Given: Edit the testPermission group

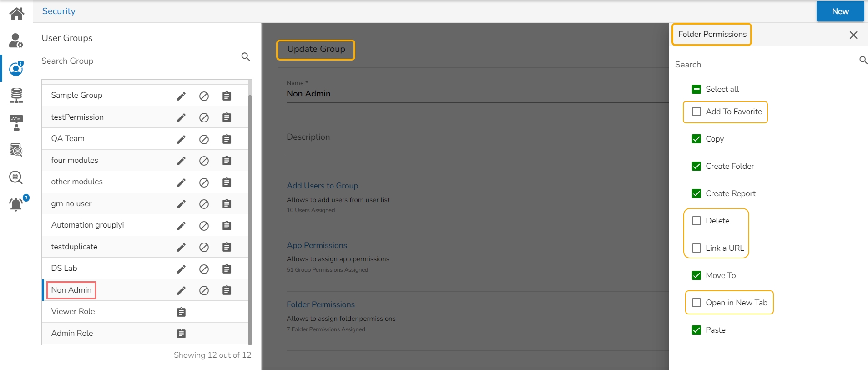Looking at the screenshot, I should tap(181, 117).
